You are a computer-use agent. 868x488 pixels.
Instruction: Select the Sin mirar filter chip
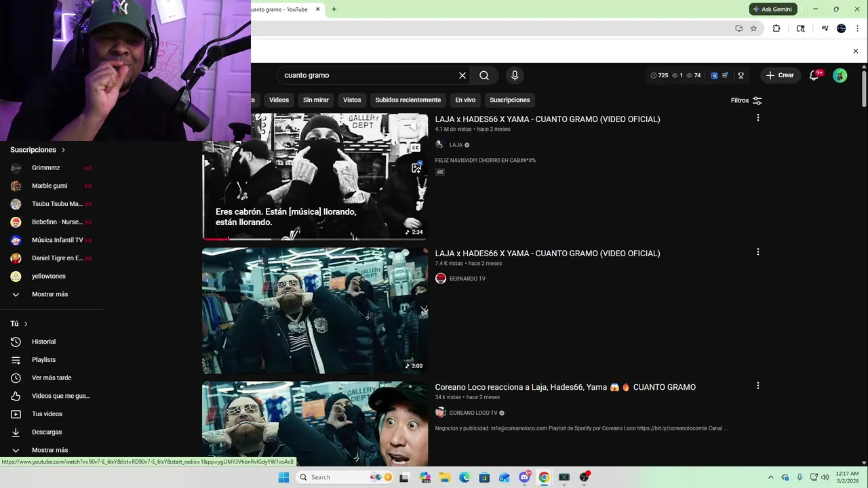click(x=316, y=100)
